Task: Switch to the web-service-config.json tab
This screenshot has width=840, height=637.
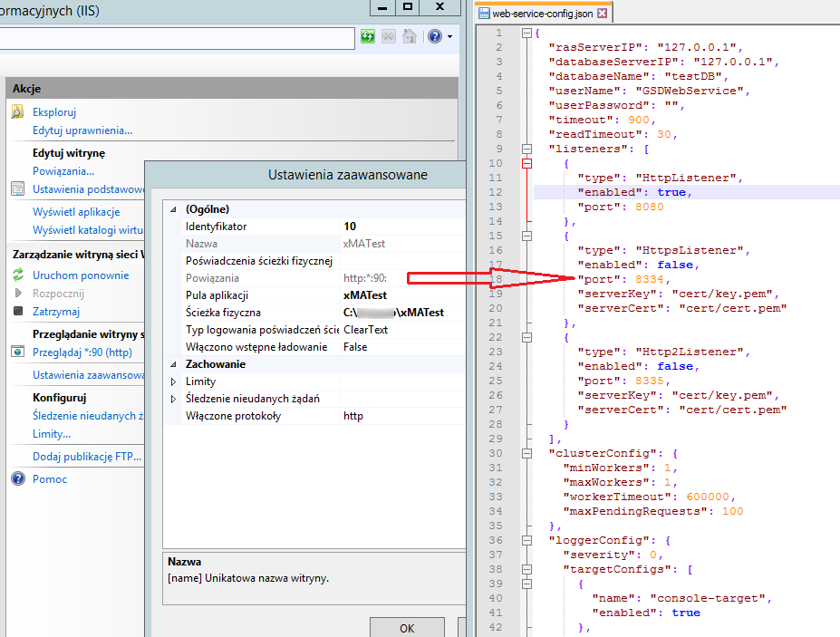Action: tap(543, 14)
